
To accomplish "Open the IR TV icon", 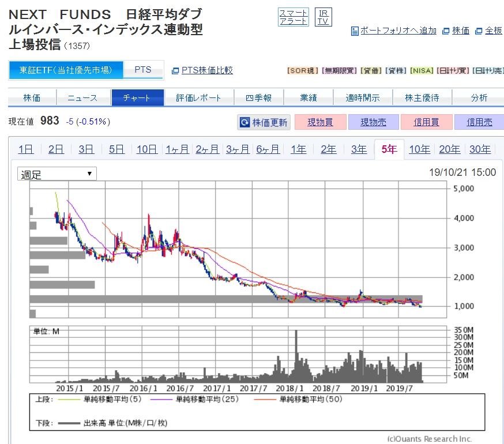I will tap(324, 17).
